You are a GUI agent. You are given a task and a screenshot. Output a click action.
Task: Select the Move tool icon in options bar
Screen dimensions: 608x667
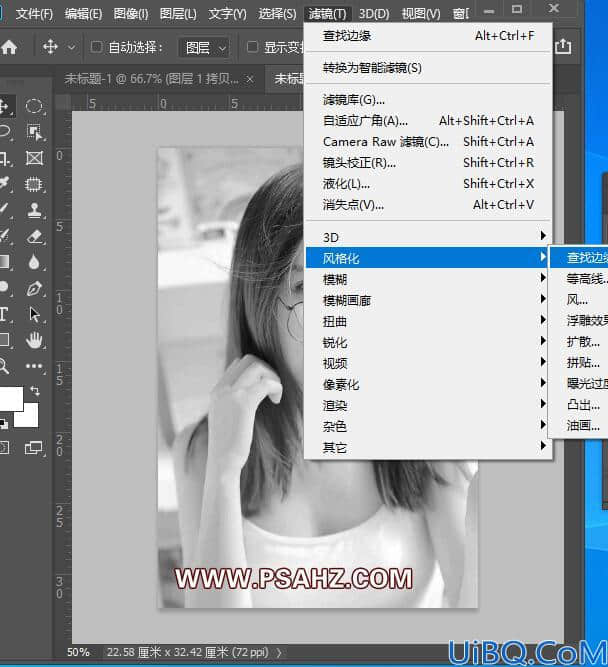click(x=50, y=47)
